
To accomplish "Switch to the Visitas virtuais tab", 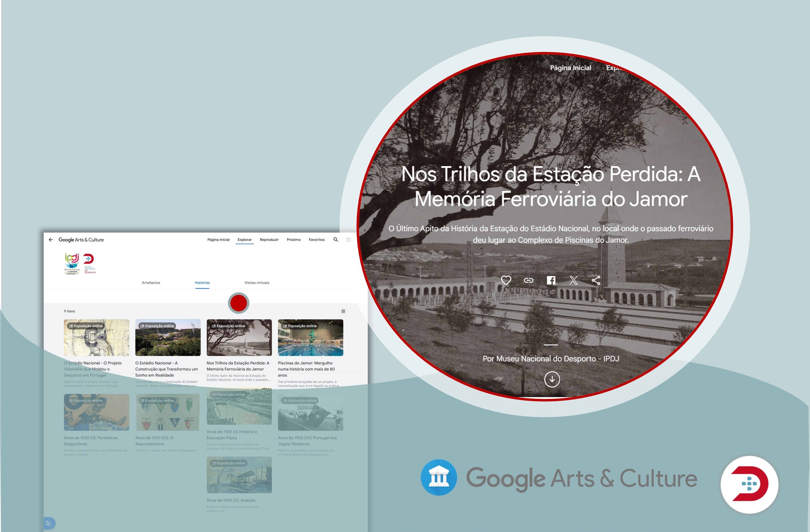I will [x=257, y=283].
